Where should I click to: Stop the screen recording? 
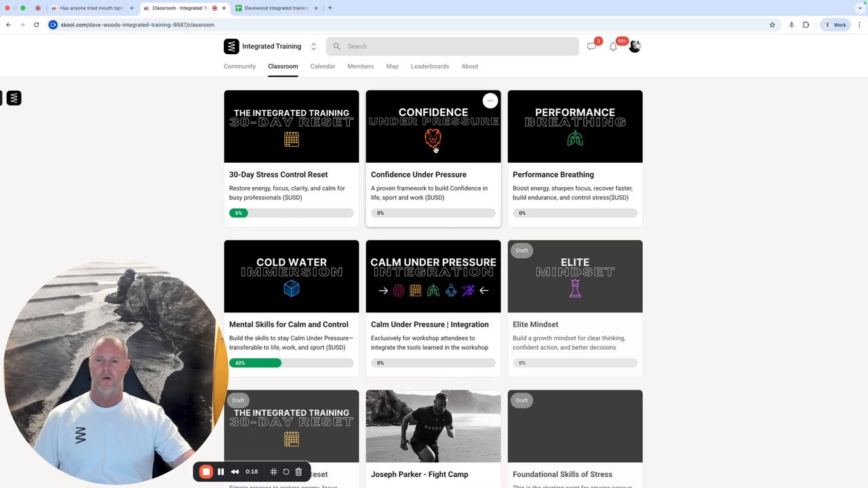[206, 472]
